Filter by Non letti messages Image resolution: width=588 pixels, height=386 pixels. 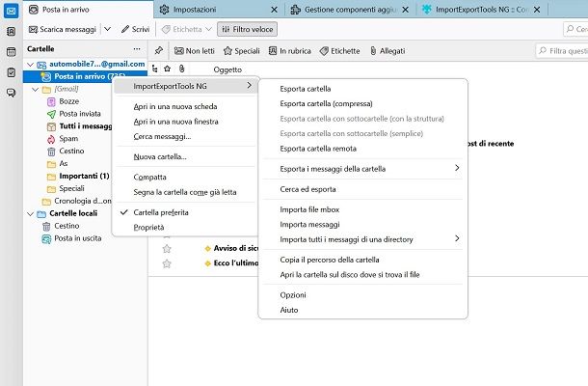[x=195, y=51]
